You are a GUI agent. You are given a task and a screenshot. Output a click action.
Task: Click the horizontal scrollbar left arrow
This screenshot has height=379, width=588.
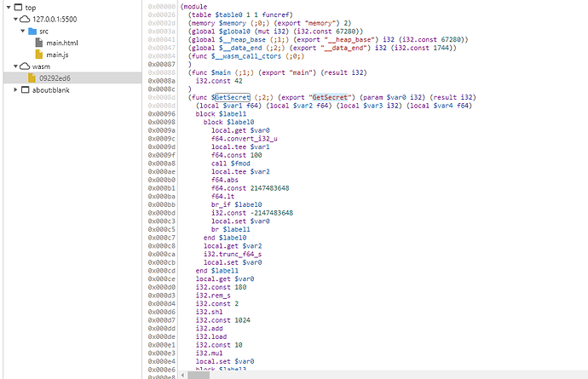[182, 375]
